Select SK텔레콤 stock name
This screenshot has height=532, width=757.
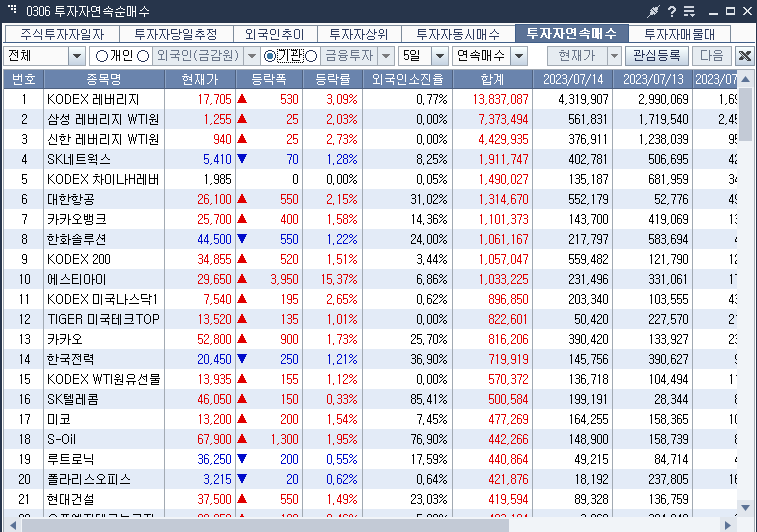tap(72, 399)
